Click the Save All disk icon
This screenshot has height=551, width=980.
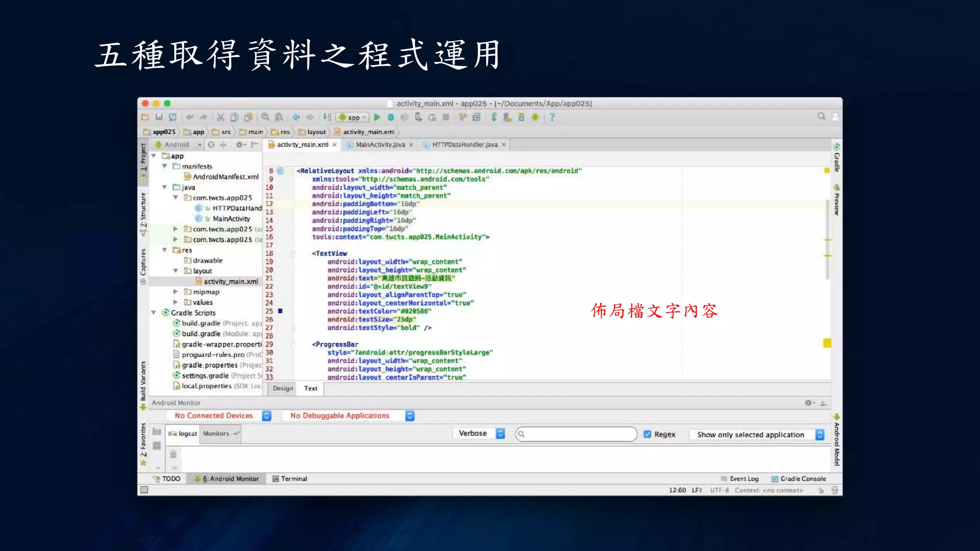click(x=159, y=117)
